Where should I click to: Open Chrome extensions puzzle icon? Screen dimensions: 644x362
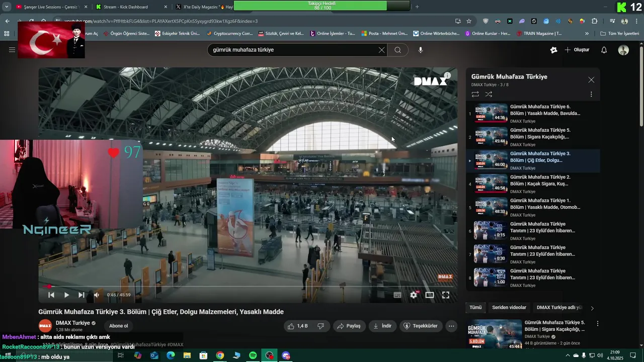coord(595,21)
